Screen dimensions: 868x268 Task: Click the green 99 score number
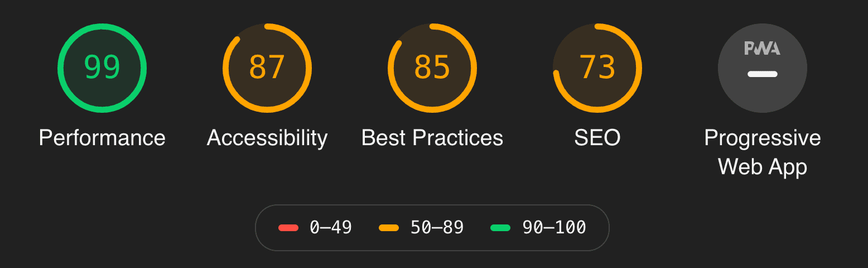click(x=102, y=68)
